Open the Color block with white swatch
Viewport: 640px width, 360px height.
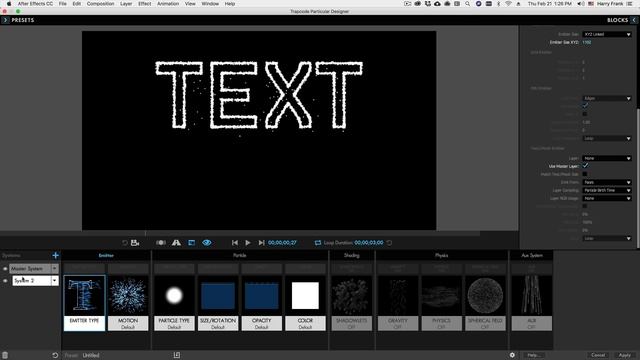click(305, 303)
